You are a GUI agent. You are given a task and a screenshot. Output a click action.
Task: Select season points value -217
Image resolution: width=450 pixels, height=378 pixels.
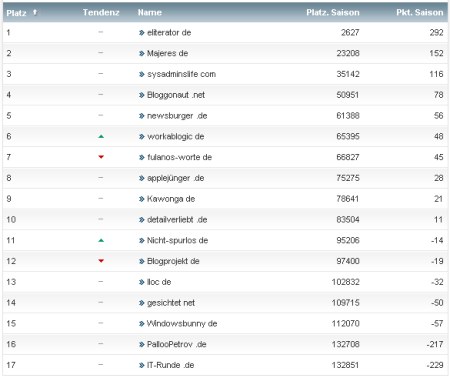(x=435, y=344)
